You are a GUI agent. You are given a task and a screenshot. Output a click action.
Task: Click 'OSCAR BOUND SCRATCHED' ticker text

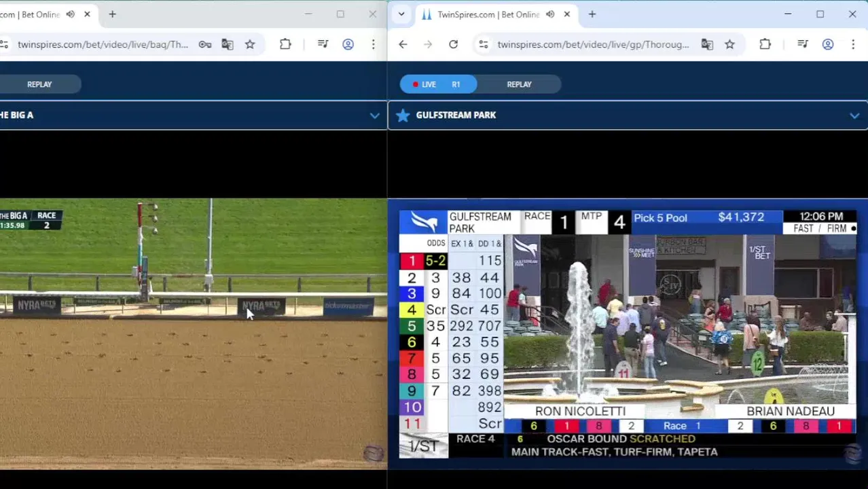[x=621, y=439]
